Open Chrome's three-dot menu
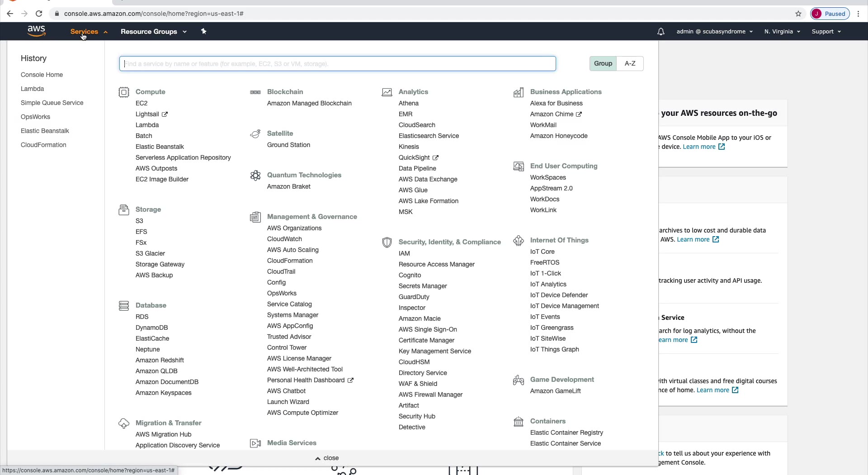This screenshot has height=475, width=868. 858,14
